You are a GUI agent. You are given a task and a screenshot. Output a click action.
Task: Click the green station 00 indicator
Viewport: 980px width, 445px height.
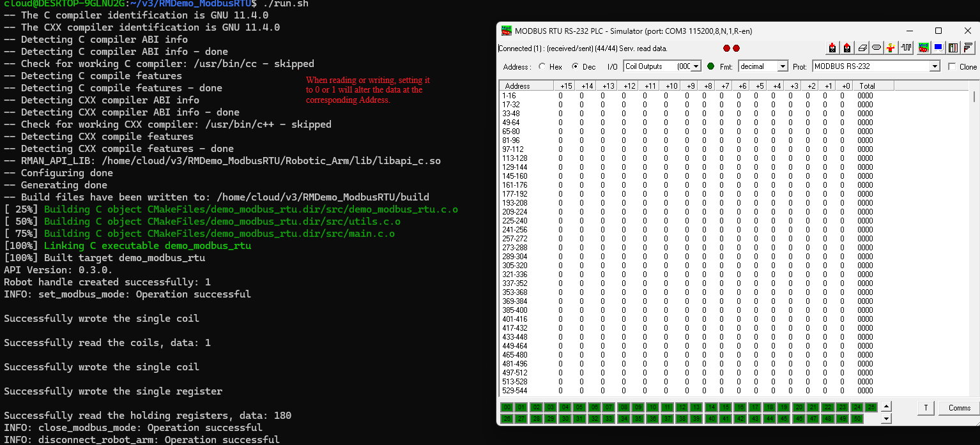pyautogui.click(x=507, y=407)
